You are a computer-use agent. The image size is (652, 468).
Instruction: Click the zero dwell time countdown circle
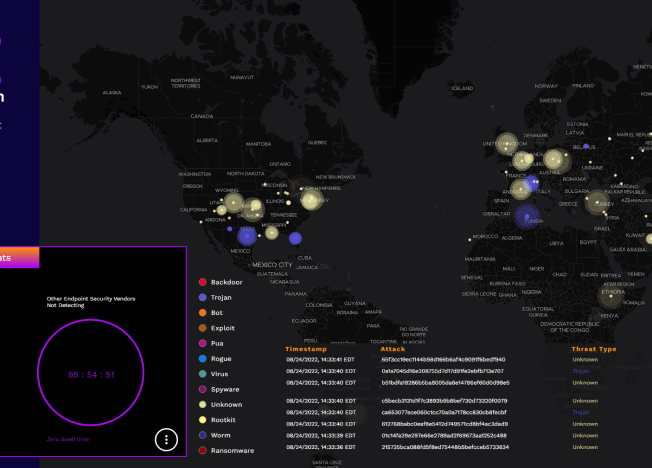point(91,374)
